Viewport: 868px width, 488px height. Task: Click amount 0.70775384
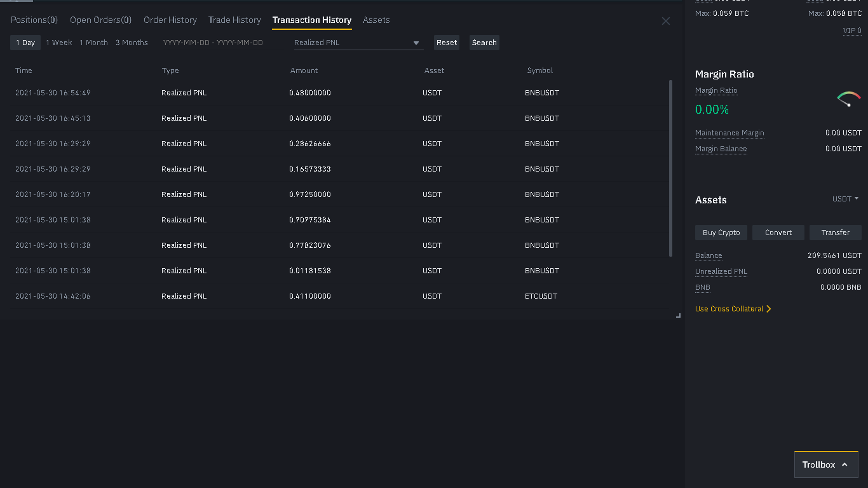pyautogui.click(x=310, y=220)
